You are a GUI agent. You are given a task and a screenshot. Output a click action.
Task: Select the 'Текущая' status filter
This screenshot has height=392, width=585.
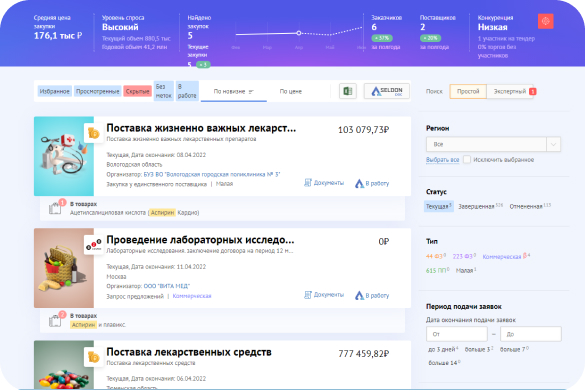point(439,206)
